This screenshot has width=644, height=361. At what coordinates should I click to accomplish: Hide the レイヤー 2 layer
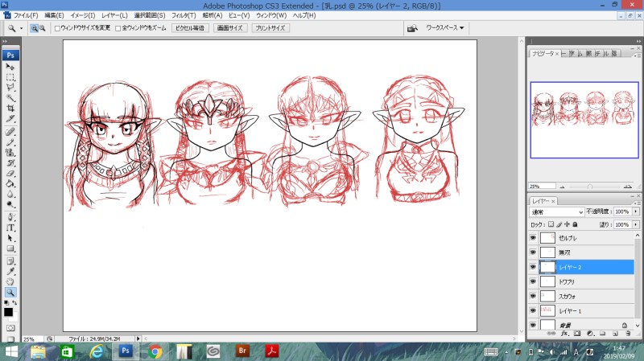[533, 267]
